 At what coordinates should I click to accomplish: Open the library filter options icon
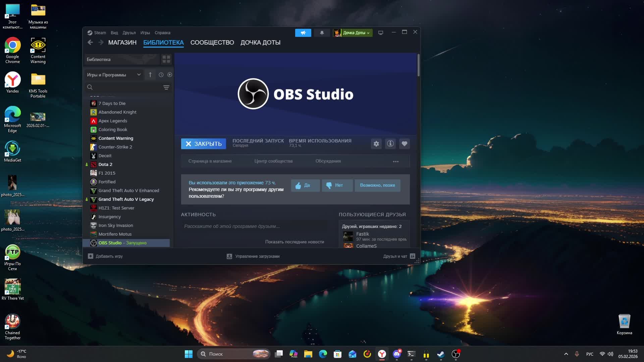166,87
